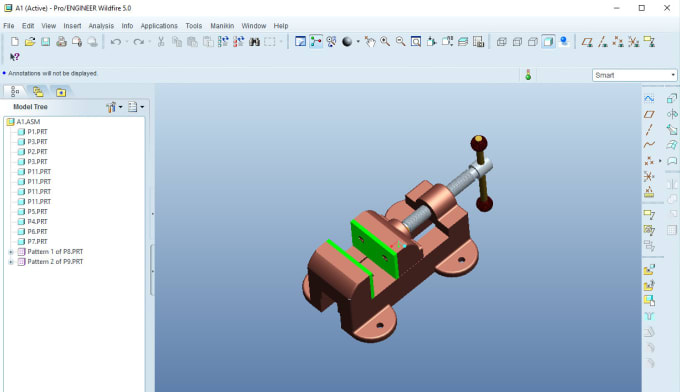Switch to the Model Tree navigator tab
Viewport: 680px width, 392px height.
click(15, 91)
